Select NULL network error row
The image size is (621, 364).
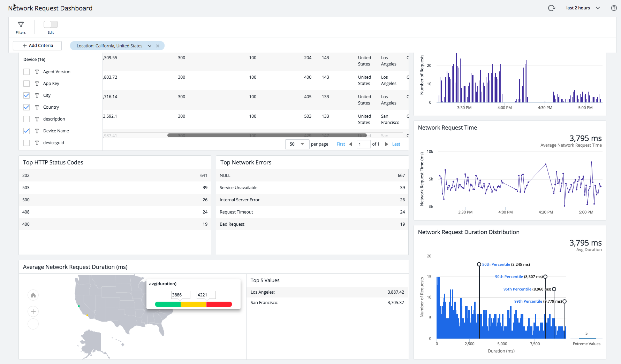[312, 176]
